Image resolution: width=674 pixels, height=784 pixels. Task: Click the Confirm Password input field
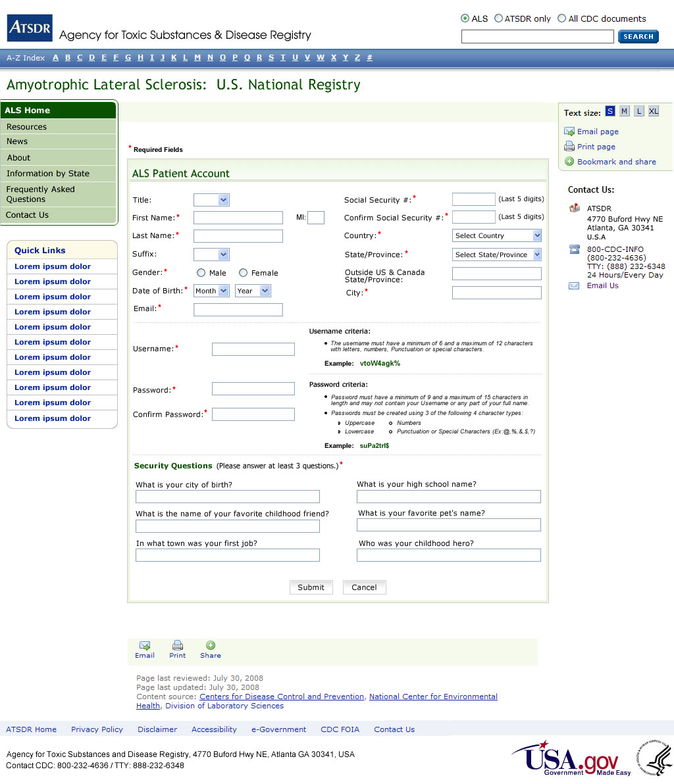click(x=253, y=414)
